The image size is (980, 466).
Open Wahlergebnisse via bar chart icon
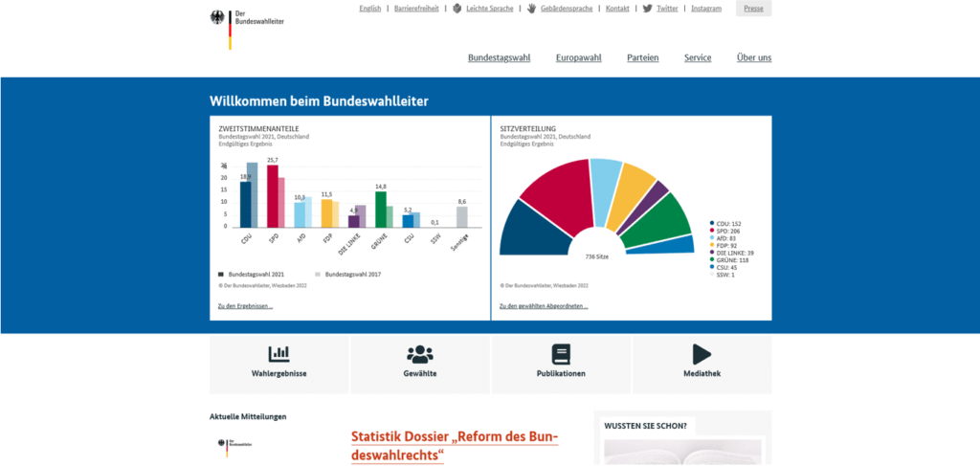(x=278, y=353)
